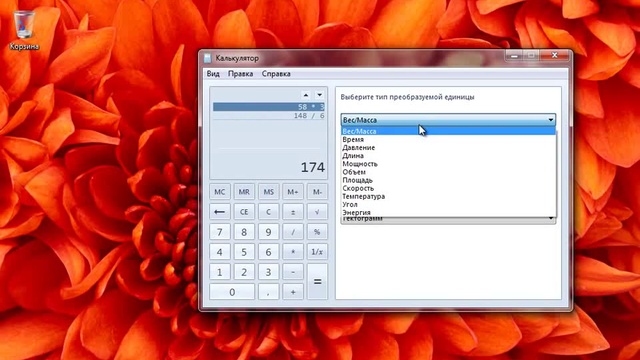This screenshot has width=640, height=360.
Task: Click the plus button
Action: pyautogui.click(x=293, y=292)
